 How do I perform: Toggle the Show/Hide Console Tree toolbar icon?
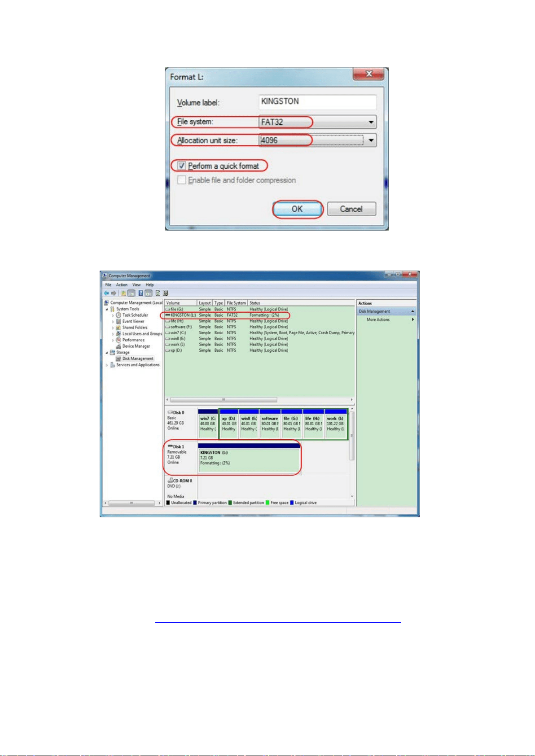[131, 293]
